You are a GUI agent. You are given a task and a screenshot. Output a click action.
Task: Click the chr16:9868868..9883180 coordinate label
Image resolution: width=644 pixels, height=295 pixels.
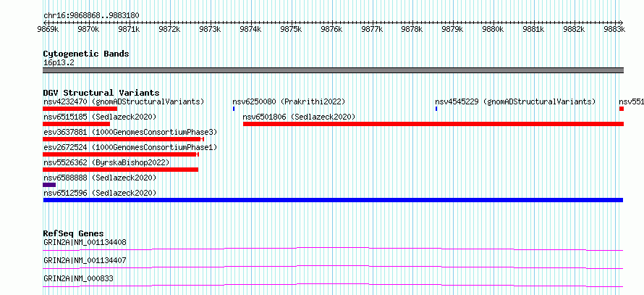coord(91,16)
